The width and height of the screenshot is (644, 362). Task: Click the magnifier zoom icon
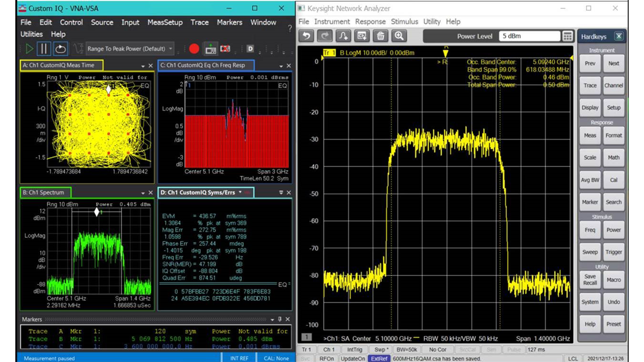399,36
